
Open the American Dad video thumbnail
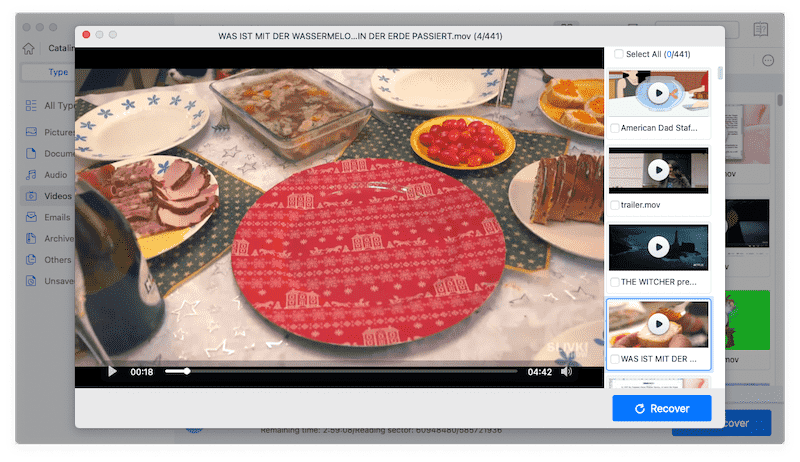[658, 93]
